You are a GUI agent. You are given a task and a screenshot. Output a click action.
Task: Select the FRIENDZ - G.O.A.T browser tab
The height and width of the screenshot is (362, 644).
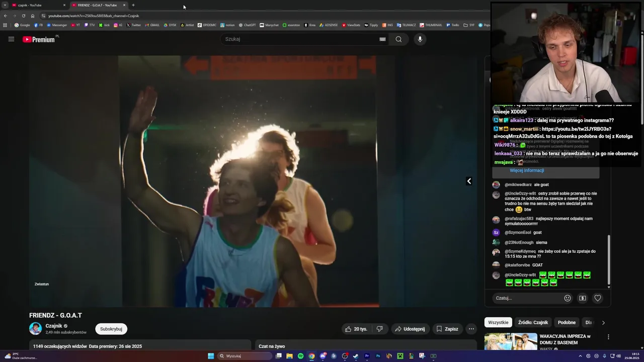[98, 5]
